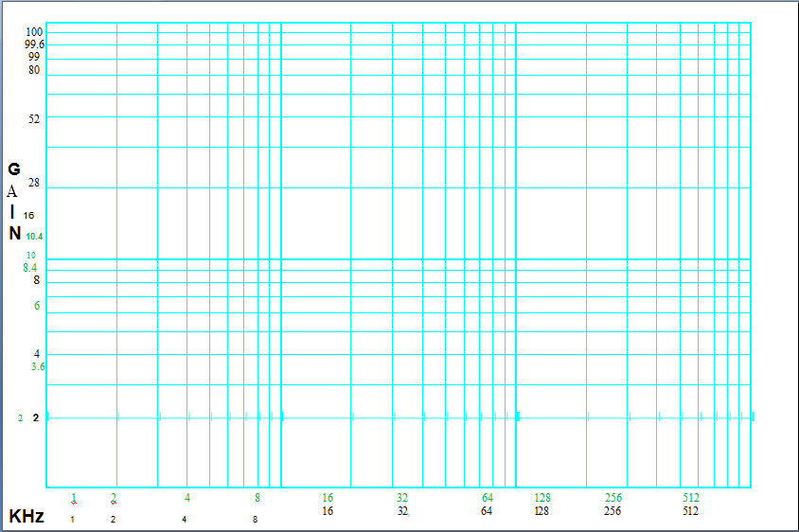This screenshot has height=532, width=799.
Task: Select the green 2 frequency label
Action: (x=114, y=498)
